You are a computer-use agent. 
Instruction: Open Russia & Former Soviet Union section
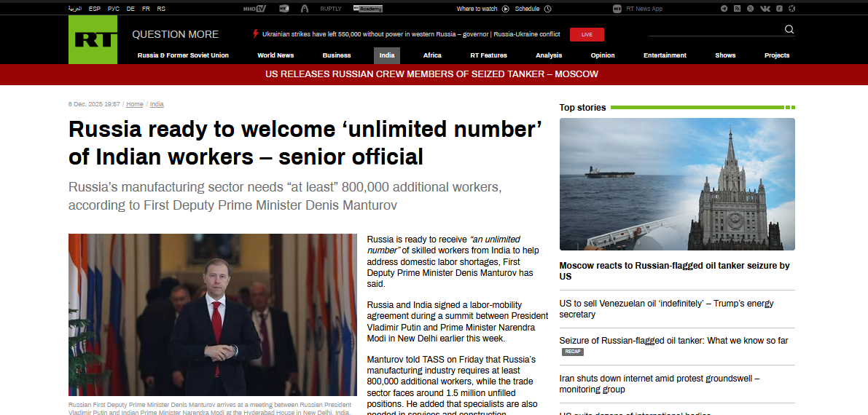[183, 55]
